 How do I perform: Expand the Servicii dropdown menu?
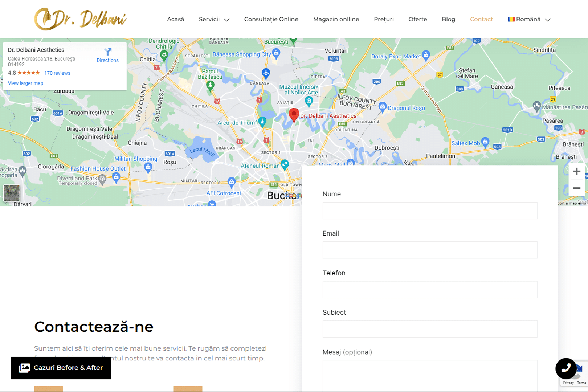[x=214, y=19]
